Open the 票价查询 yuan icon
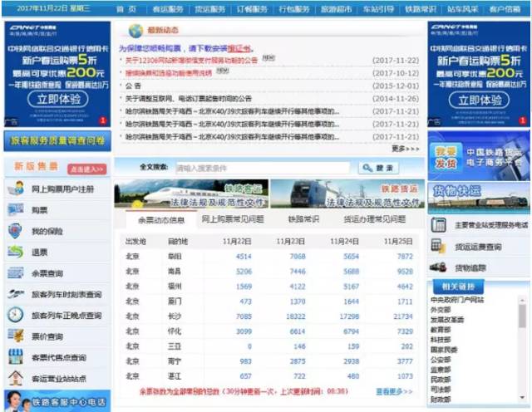 point(16,336)
